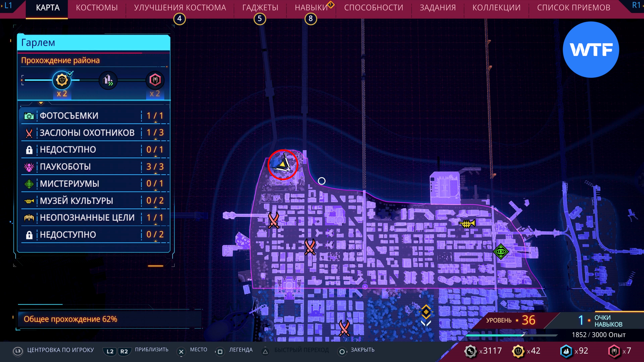Click the red spider hexagon milestone icon

tap(155, 80)
